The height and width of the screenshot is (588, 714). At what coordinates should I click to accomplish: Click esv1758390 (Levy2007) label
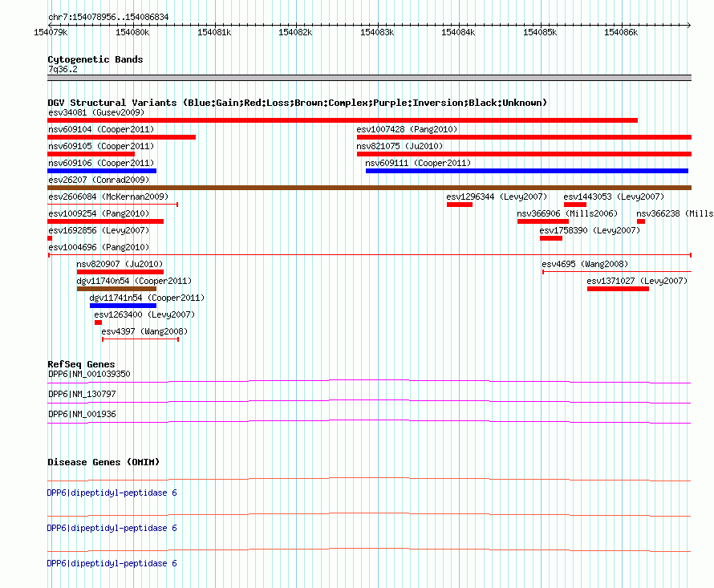point(590,230)
